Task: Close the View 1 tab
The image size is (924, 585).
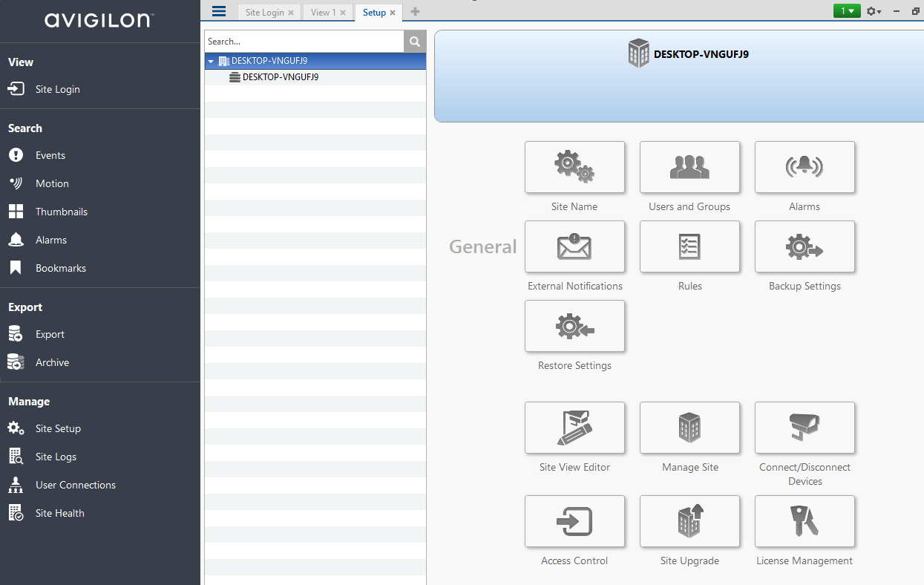Action: 343,13
